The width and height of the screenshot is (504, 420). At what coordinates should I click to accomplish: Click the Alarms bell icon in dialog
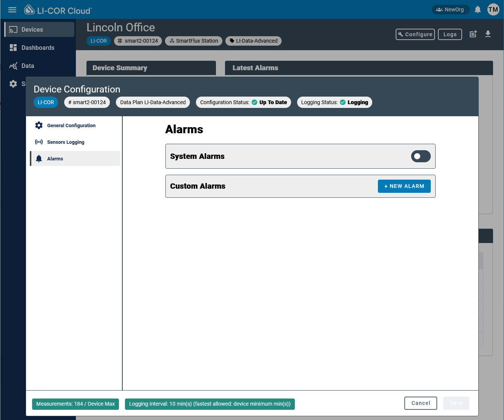(39, 158)
